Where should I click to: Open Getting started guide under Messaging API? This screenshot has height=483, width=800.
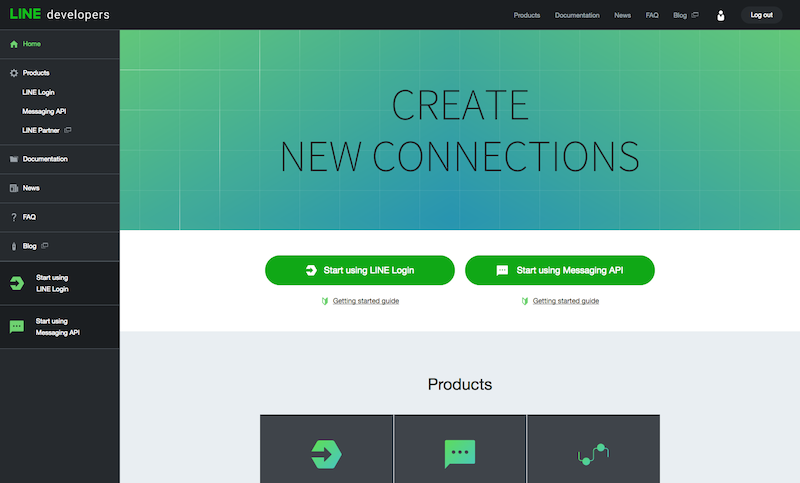pyautogui.click(x=566, y=301)
